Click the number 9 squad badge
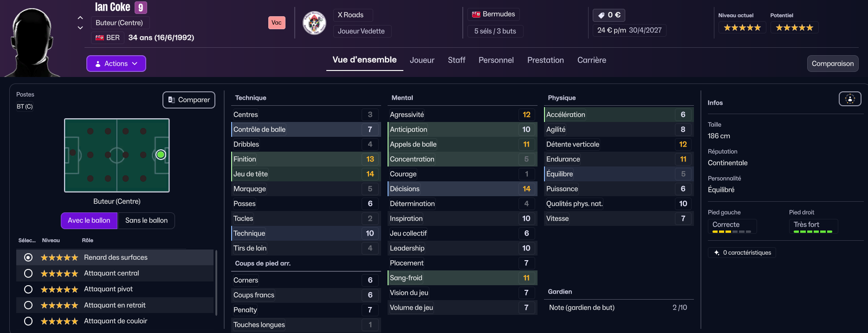The width and height of the screenshot is (868, 333). click(x=141, y=7)
